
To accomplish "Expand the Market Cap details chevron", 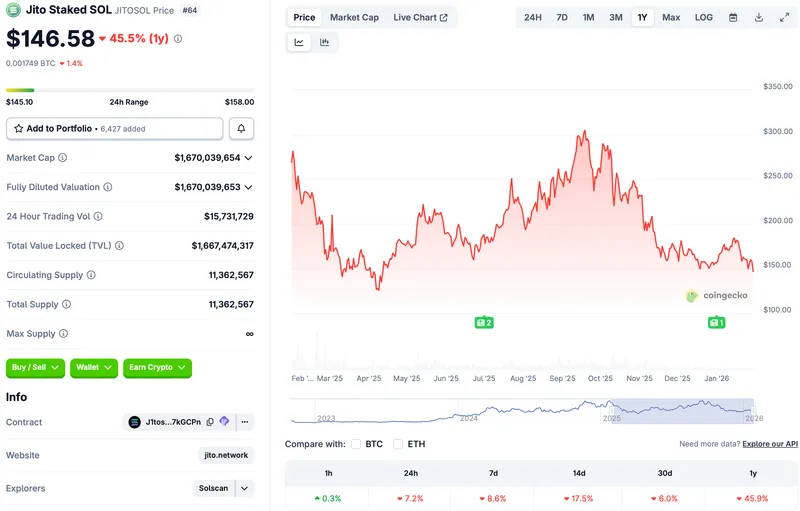I will 248,158.
